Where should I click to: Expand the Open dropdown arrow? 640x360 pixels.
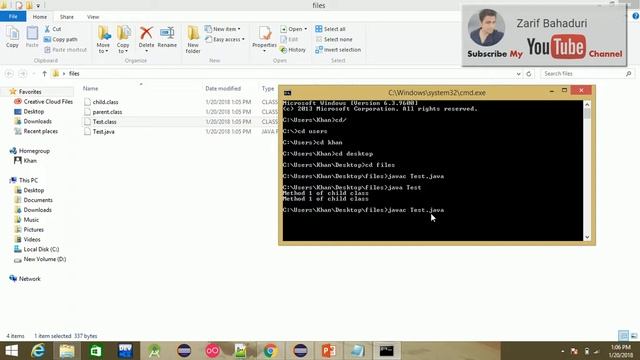(x=305, y=29)
